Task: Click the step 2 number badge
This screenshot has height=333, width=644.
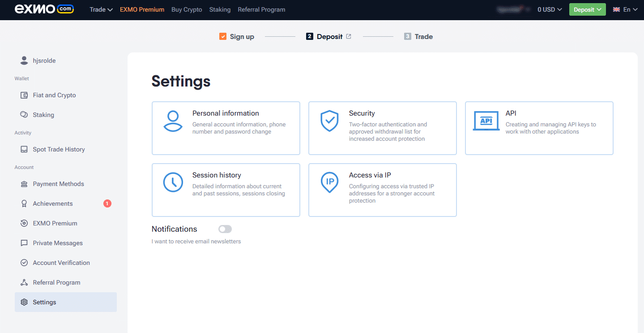Action: 310,37
